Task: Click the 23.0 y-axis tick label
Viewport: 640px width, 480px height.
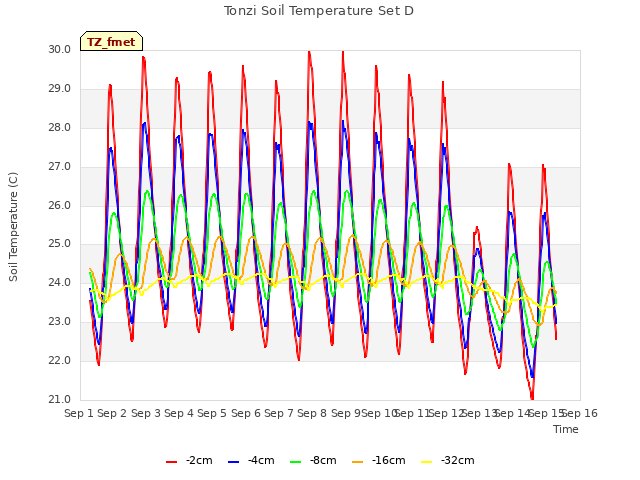Action: [60, 322]
